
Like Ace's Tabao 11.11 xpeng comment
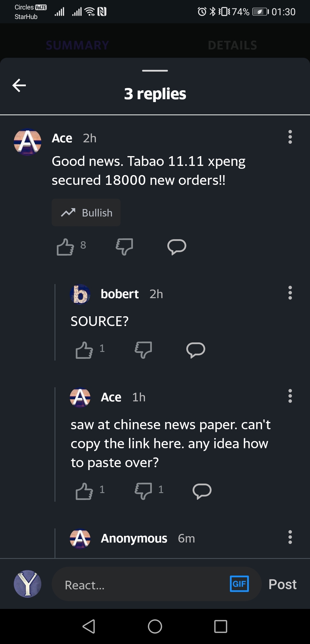point(65,247)
